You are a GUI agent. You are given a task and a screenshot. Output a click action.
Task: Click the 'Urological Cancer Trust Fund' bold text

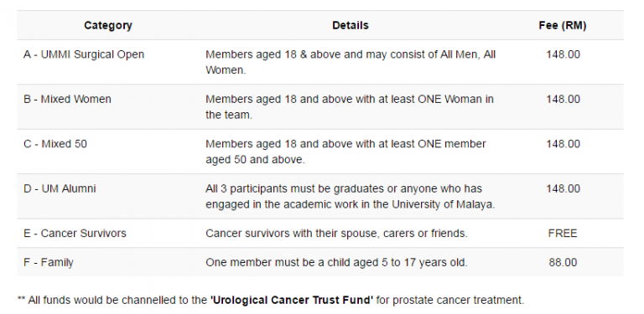pyautogui.click(x=292, y=300)
